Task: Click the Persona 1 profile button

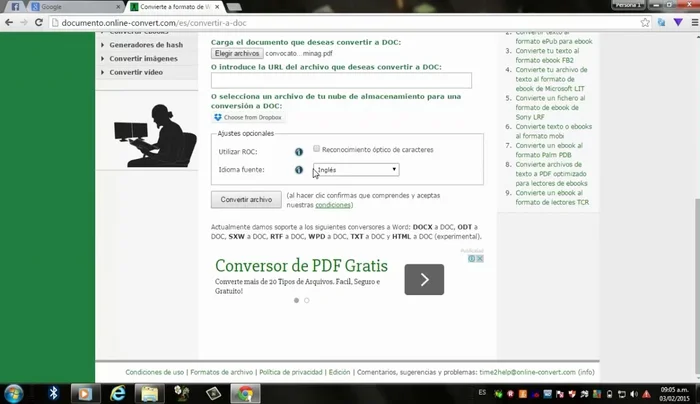Action: pyautogui.click(x=628, y=5)
